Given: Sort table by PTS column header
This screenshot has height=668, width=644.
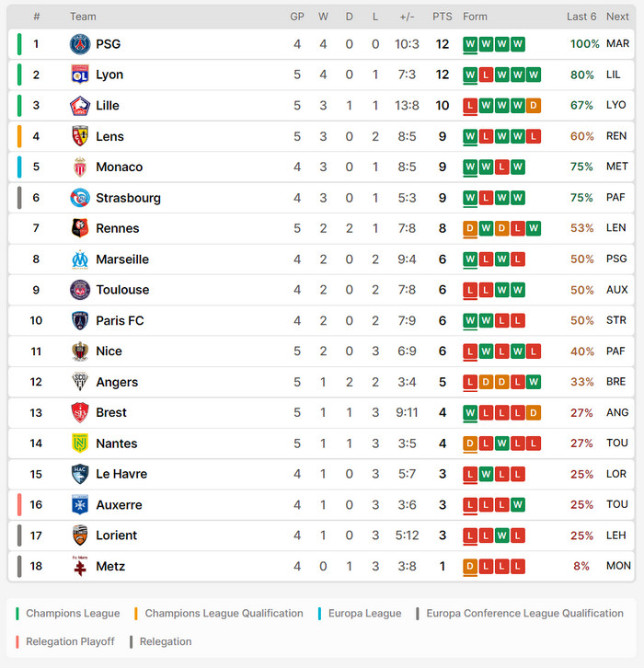Looking at the screenshot, I should point(443,17).
